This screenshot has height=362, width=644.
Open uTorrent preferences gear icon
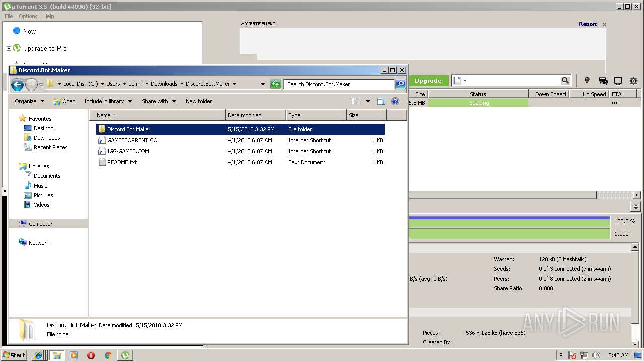633,81
